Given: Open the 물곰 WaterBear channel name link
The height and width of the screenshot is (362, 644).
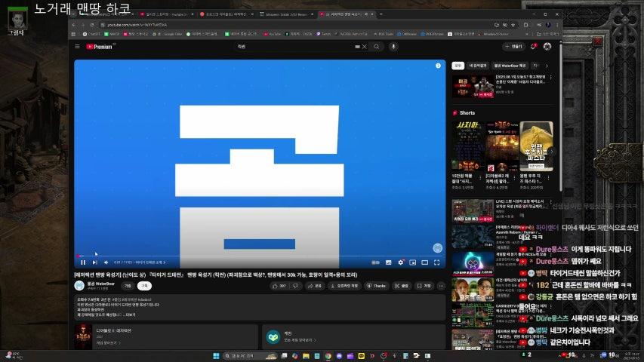Looking at the screenshot, I should point(100,284).
